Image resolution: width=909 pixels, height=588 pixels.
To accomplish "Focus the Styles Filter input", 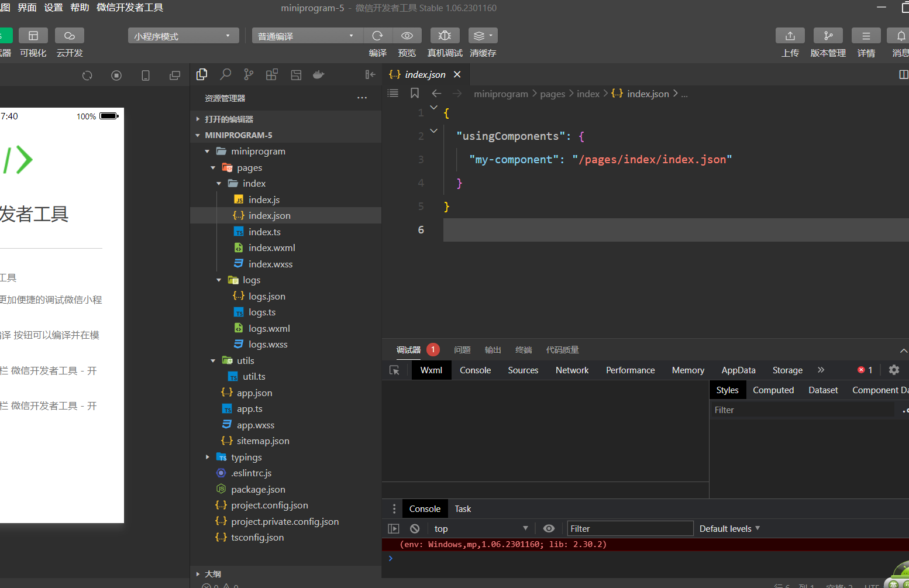I will coord(804,410).
